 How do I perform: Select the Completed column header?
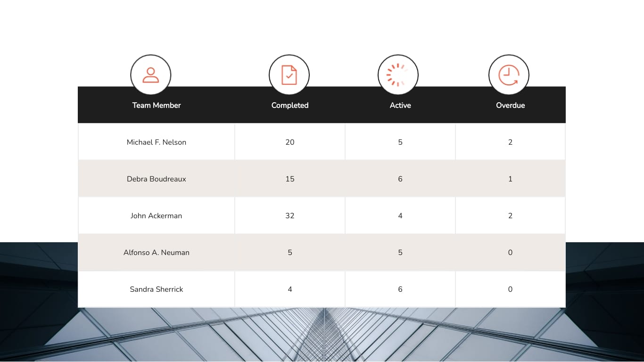coord(289,105)
